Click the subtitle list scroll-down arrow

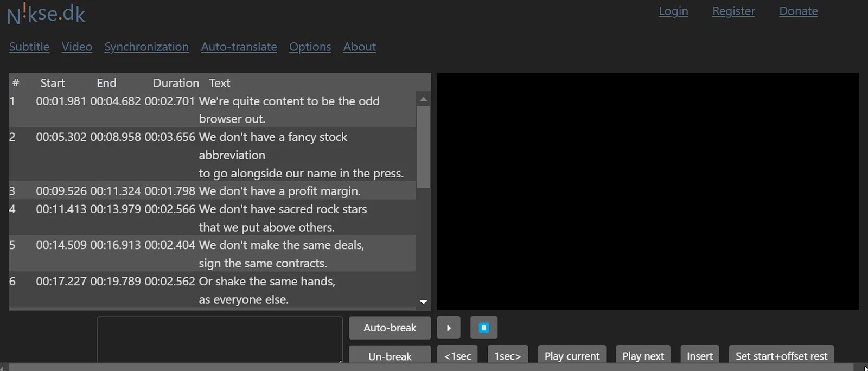(x=424, y=302)
